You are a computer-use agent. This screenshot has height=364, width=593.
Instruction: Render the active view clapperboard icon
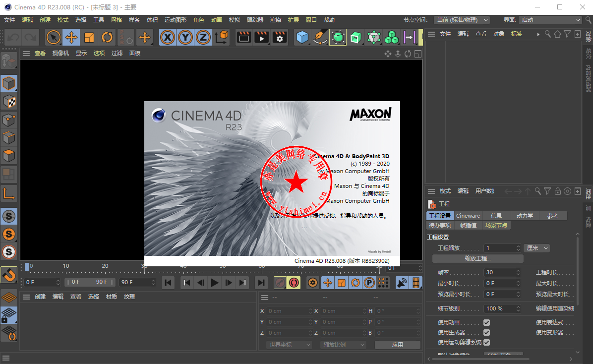pyautogui.click(x=244, y=38)
